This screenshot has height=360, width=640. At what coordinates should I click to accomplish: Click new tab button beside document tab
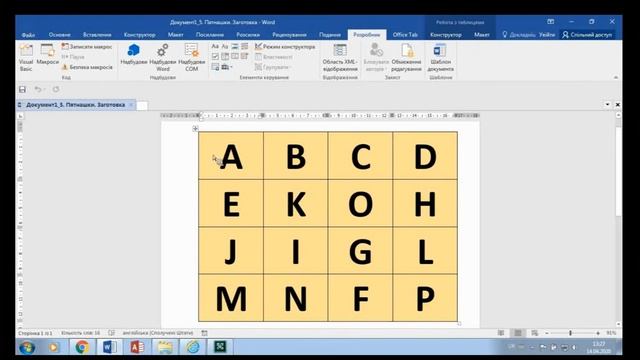[x=142, y=105]
